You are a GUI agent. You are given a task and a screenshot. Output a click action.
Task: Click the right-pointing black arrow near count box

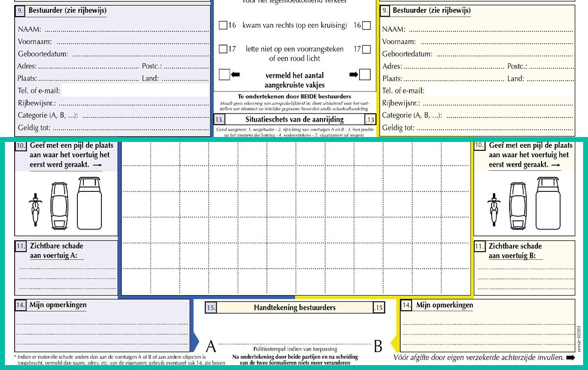(x=354, y=74)
